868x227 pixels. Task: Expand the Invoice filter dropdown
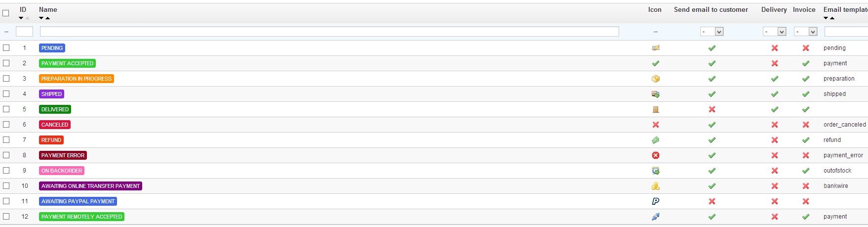point(806,32)
